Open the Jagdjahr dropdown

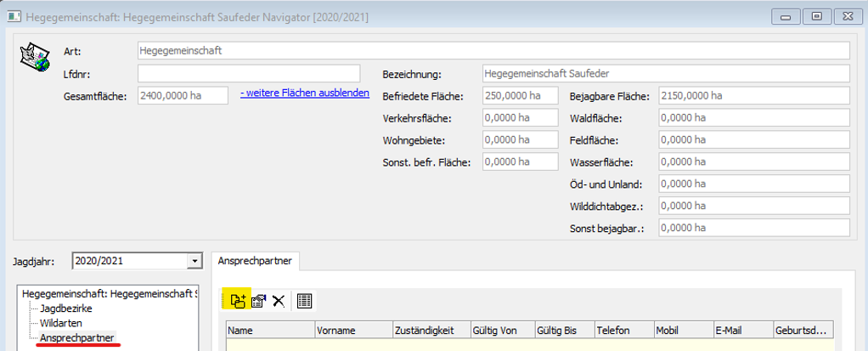(x=195, y=261)
